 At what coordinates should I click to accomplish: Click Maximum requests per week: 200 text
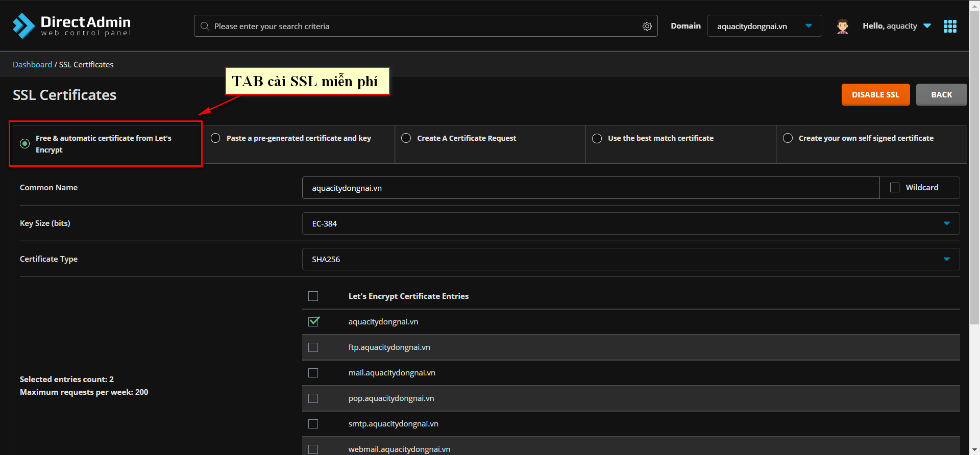84,392
